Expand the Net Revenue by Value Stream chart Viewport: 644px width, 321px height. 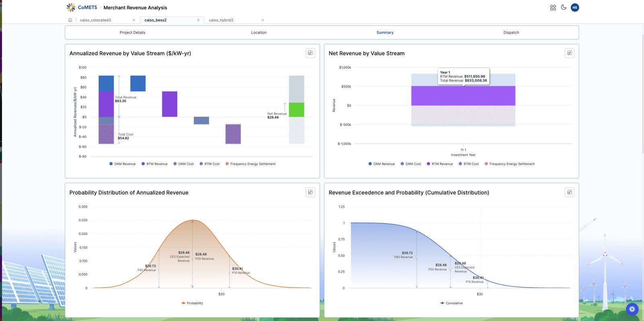570,53
